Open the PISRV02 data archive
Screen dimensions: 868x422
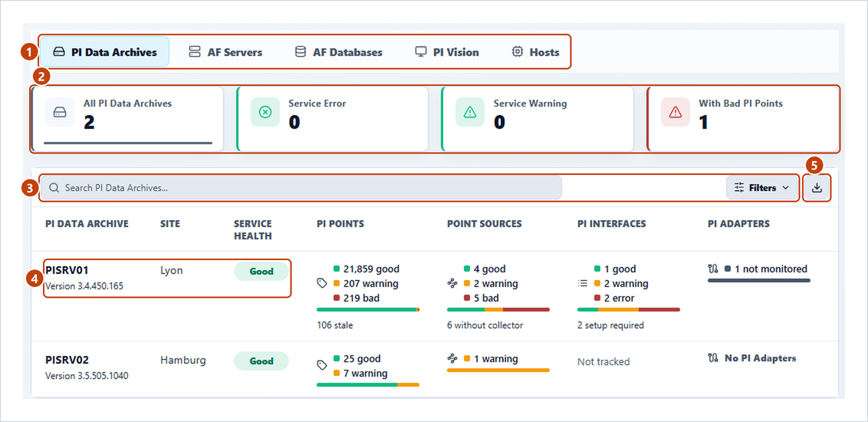pyautogui.click(x=67, y=360)
